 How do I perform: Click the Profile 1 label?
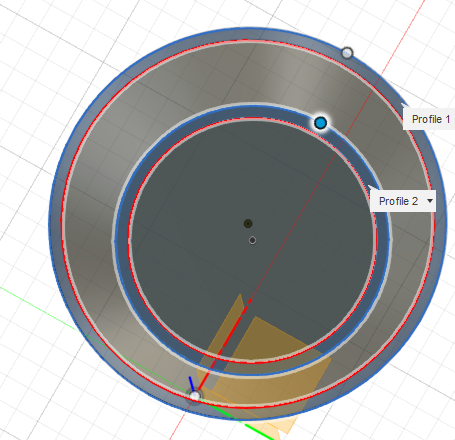click(x=430, y=119)
